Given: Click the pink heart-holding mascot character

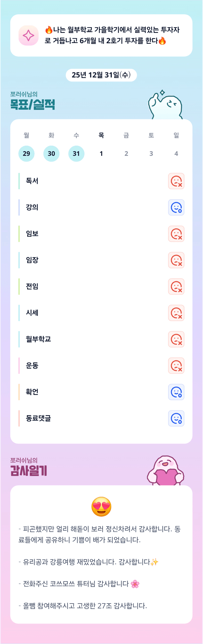Looking at the screenshot, I should 165,471.
